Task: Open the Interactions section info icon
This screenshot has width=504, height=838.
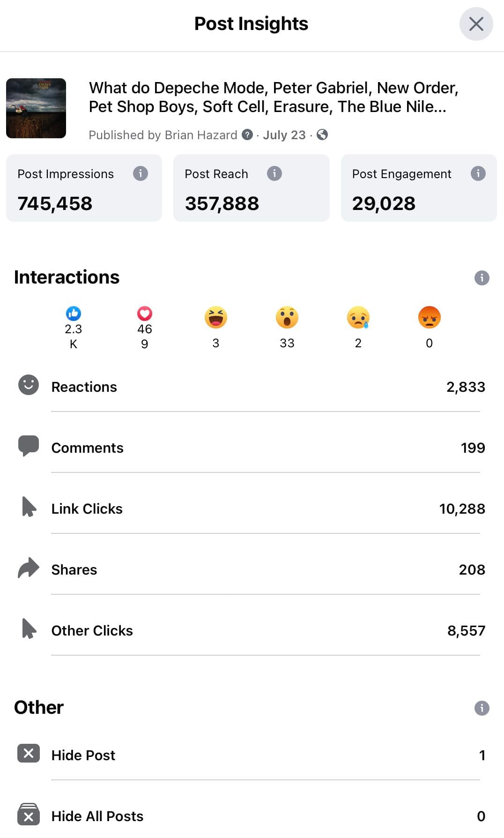Action: point(482,278)
